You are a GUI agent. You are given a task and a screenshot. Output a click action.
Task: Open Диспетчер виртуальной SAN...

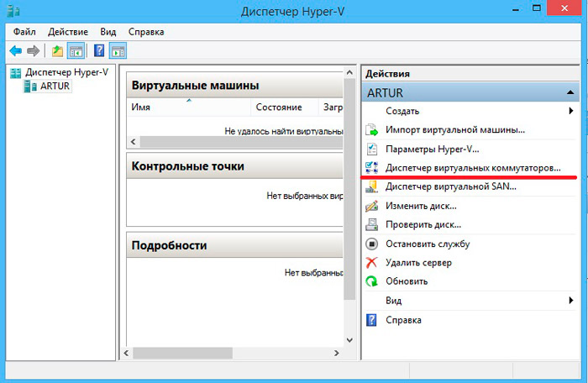451,186
